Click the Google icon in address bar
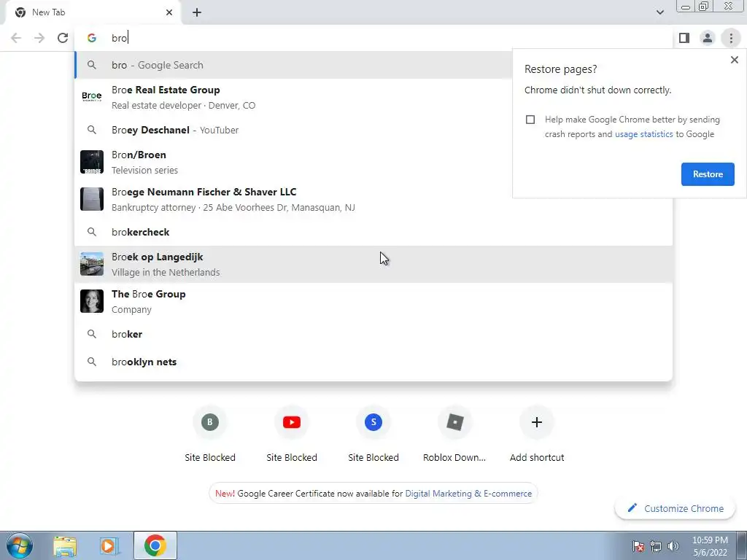The width and height of the screenshot is (747, 560). (x=91, y=38)
